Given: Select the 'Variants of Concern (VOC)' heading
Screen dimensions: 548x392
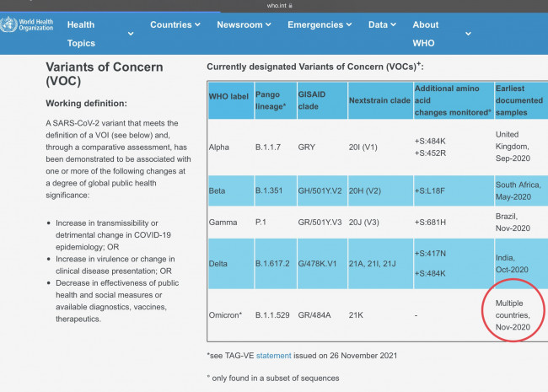Looking at the screenshot, I should (105, 73).
